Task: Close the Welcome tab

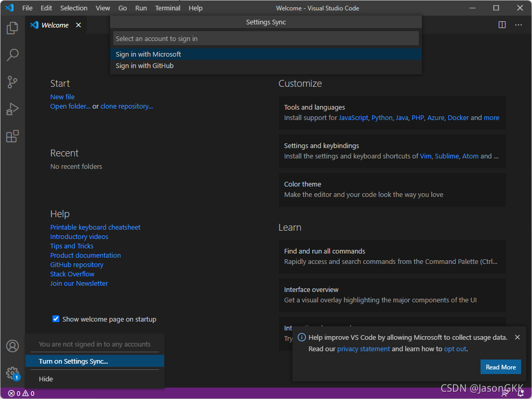Action: click(78, 25)
